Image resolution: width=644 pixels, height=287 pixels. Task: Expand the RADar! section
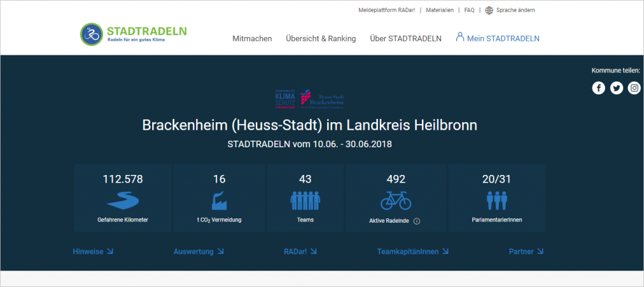[x=300, y=252]
